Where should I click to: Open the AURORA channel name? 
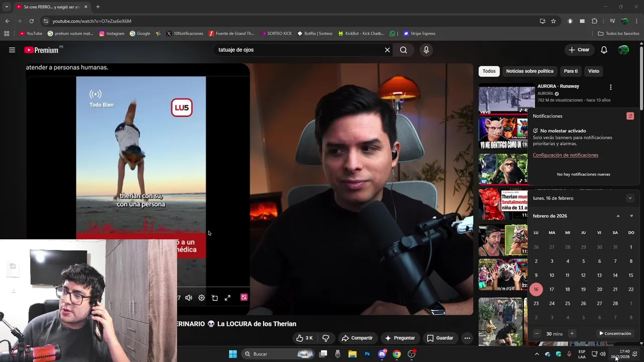point(545,94)
